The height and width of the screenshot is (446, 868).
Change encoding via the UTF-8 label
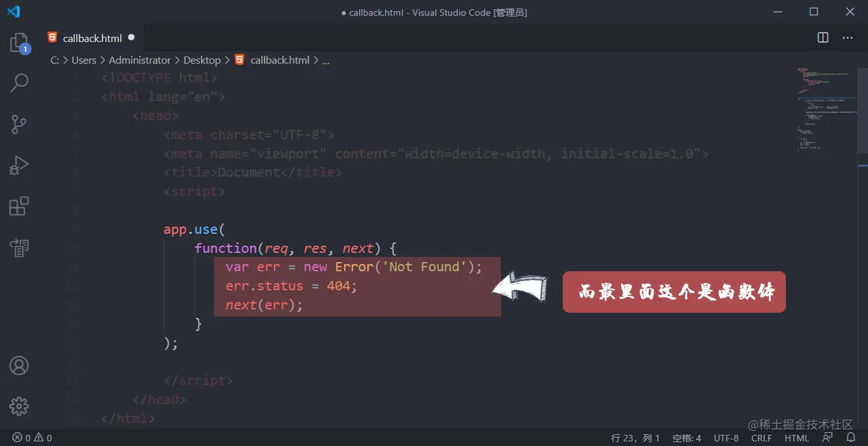coord(726,437)
